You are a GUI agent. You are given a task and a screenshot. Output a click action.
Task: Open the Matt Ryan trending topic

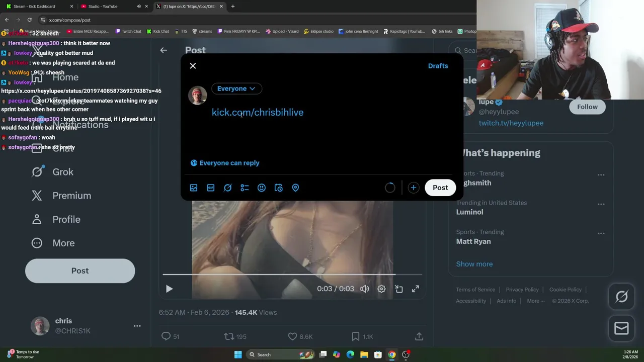point(473,241)
